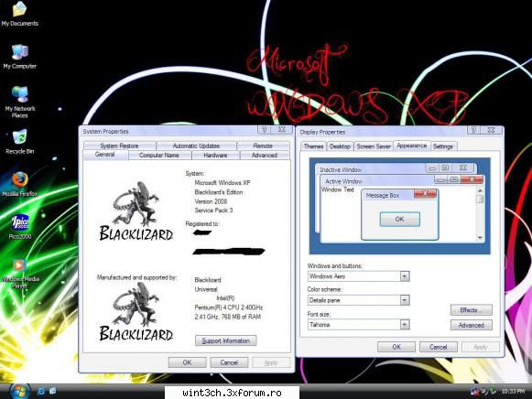Click OK in System Properties
The width and height of the screenshot is (532, 399).
[x=187, y=362]
